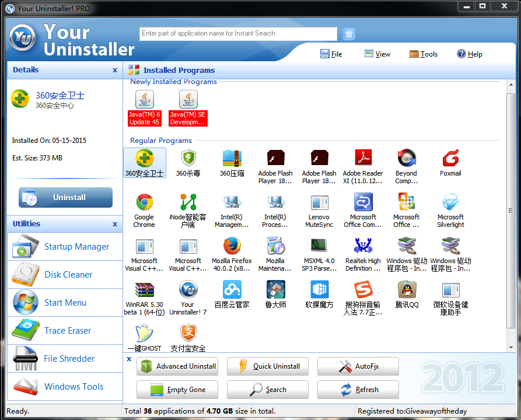Refresh the installed programs list
521x420 pixels.
pyautogui.click(x=358, y=390)
